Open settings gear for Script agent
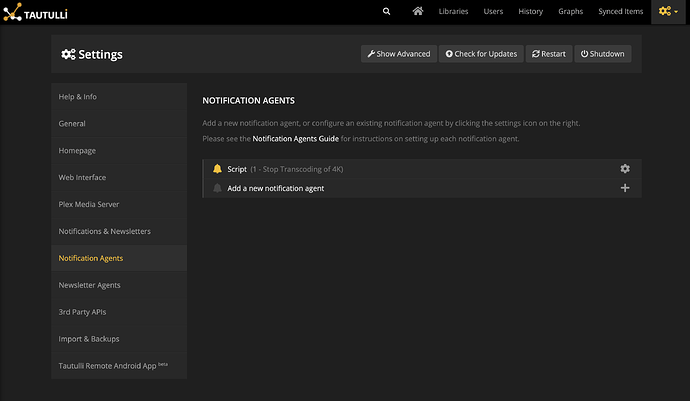690x401 pixels. pos(625,169)
